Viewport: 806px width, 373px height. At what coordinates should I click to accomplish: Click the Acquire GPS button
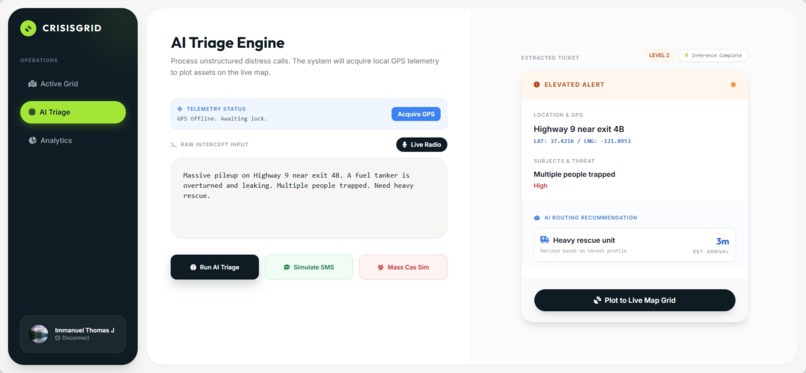(416, 114)
